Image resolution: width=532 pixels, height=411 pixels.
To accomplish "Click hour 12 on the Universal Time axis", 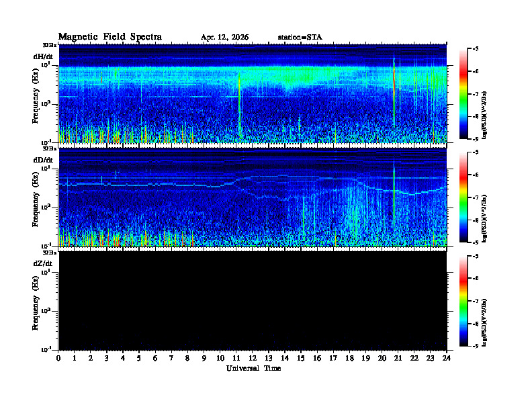I will click(253, 358).
